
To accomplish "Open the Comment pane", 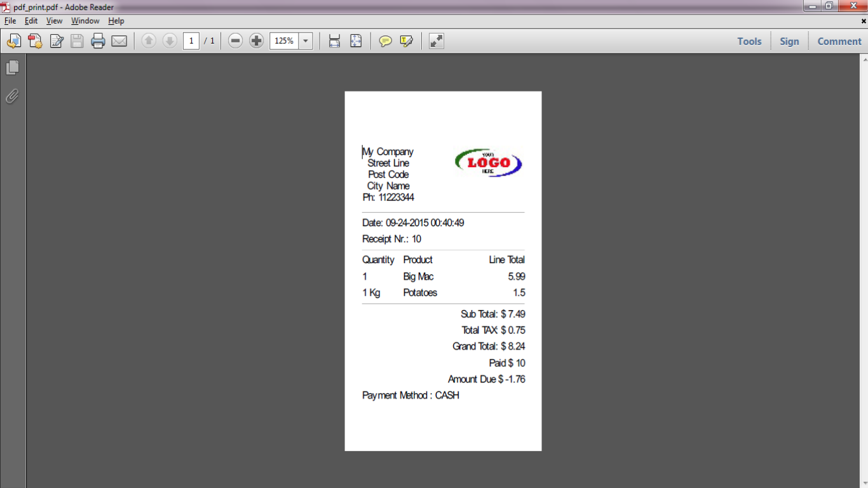I will 839,41.
